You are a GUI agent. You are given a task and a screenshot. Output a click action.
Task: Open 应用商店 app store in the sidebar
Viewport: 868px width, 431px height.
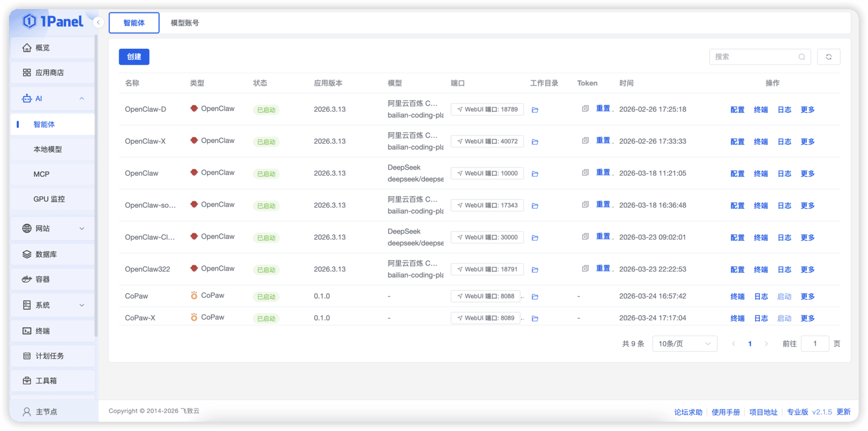pyautogui.click(x=53, y=73)
